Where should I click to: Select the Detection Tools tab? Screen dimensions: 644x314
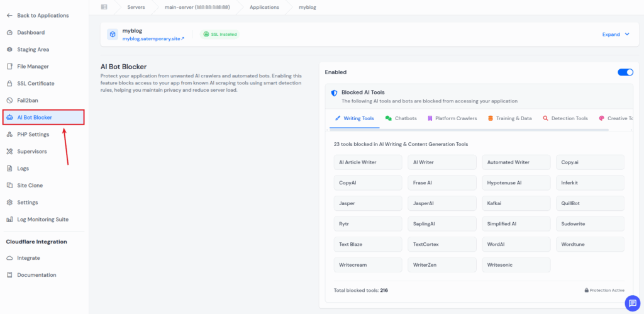pyautogui.click(x=565, y=118)
